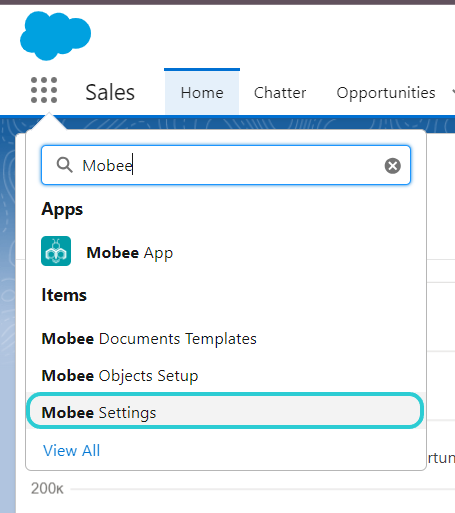Click the magnifying glass search icon
Viewport: 455px width, 513px height.
[x=64, y=165]
